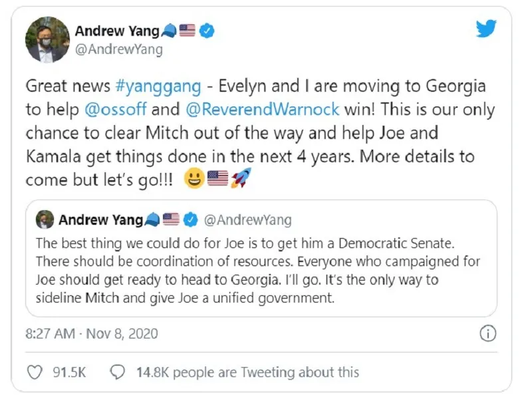
Task: Click the rocket emoji in tweet
Action: tap(239, 180)
